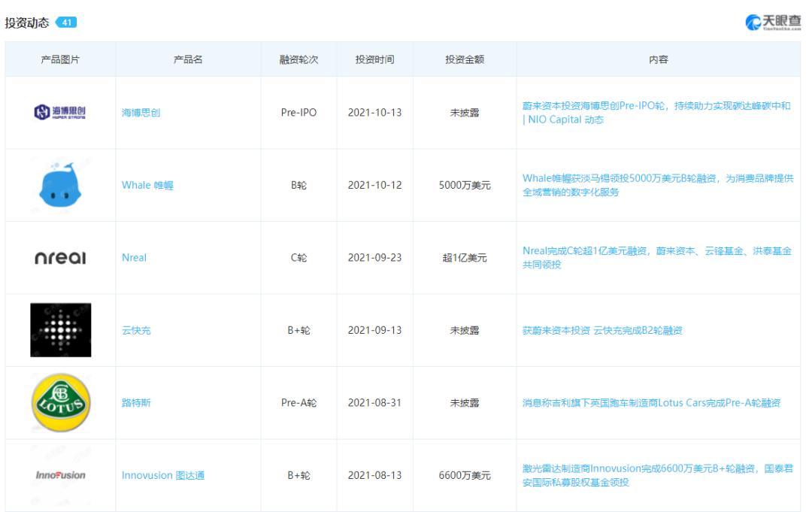Screen dimensions: 812x512
Task: Select the date 2021-10-12
Action: [x=375, y=186]
